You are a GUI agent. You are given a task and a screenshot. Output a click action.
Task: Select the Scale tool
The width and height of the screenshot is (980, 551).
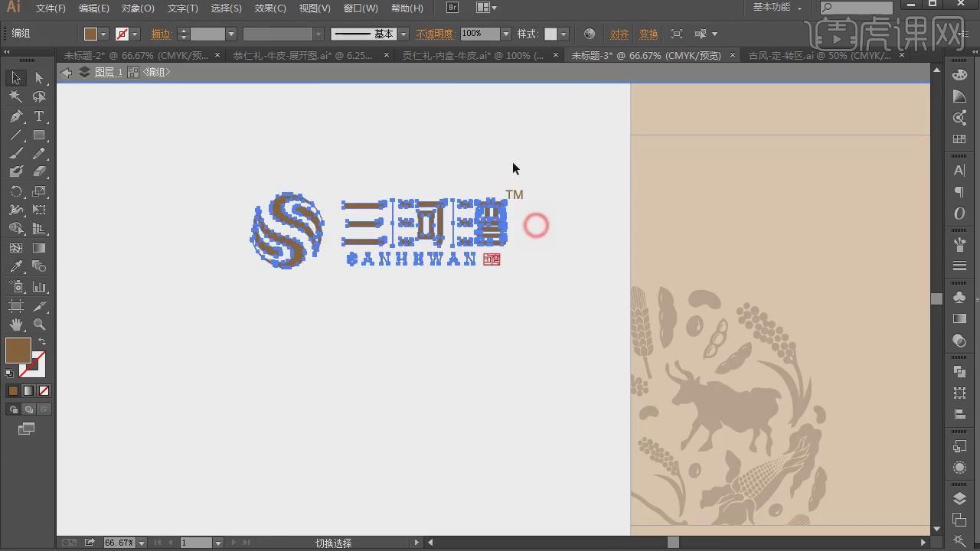tap(39, 191)
